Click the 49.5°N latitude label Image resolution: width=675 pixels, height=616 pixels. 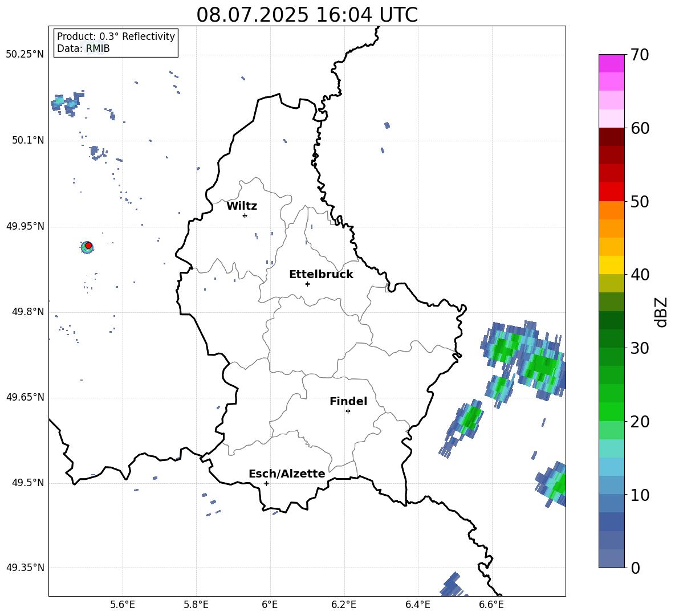(x=27, y=482)
